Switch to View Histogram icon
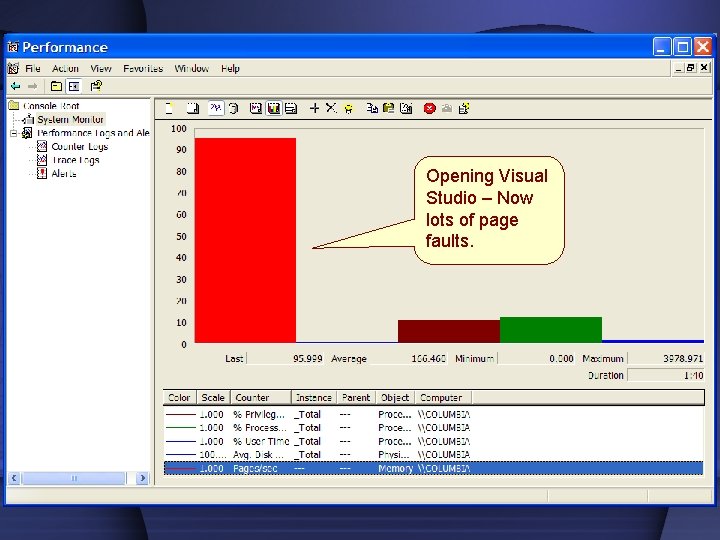Viewport: 720px width, 540px height. tap(274, 108)
